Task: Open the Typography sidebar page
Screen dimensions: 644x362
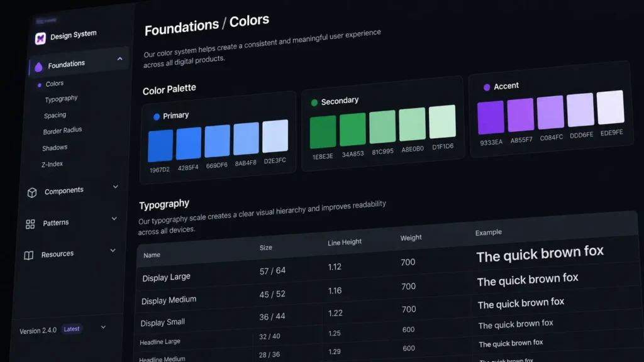Action: (61, 99)
